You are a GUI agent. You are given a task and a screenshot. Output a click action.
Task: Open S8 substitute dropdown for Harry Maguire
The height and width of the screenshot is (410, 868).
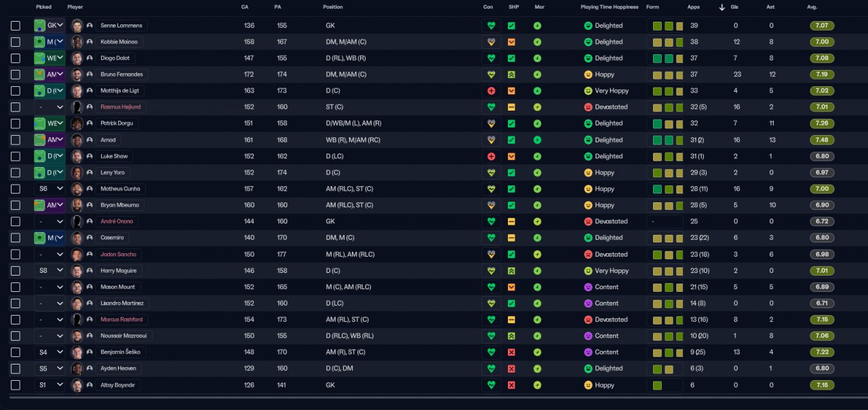point(50,271)
